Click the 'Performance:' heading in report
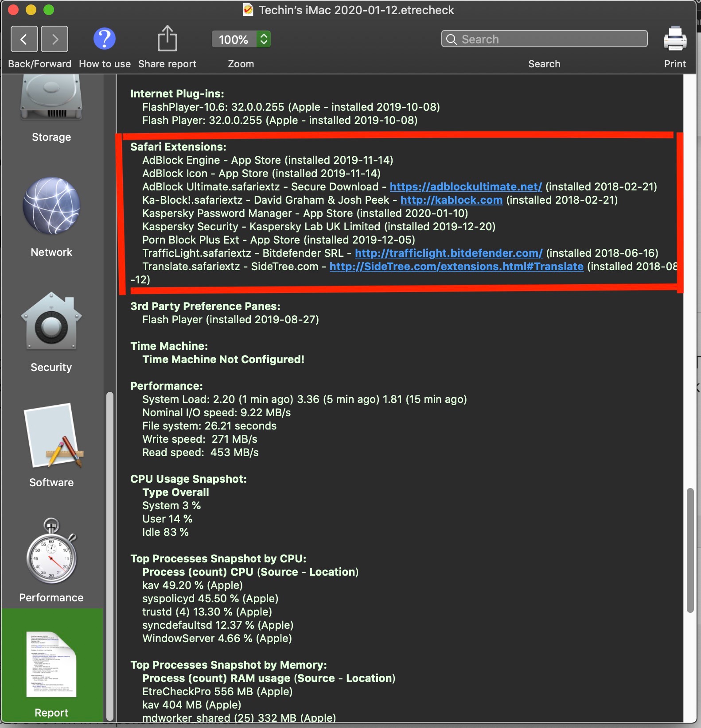Image resolution: width=701 pixels, height=728 pixels. coord(167,386)
